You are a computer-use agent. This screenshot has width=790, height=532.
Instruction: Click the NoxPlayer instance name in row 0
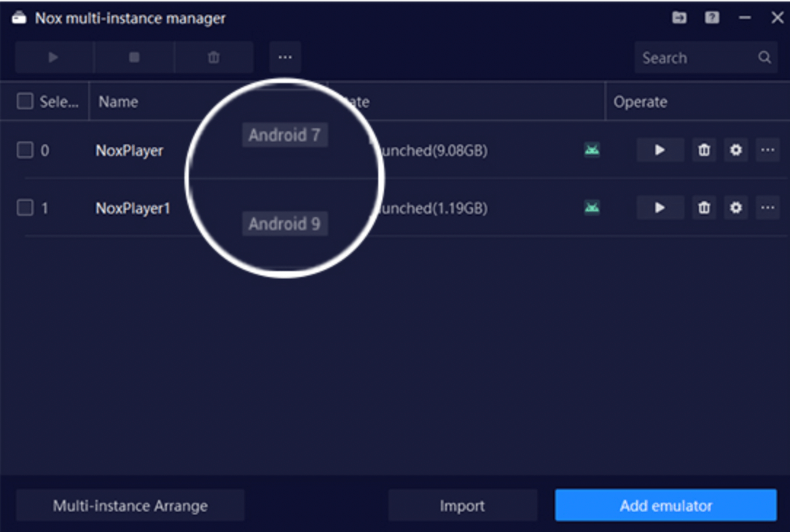(x=130, y=151)
